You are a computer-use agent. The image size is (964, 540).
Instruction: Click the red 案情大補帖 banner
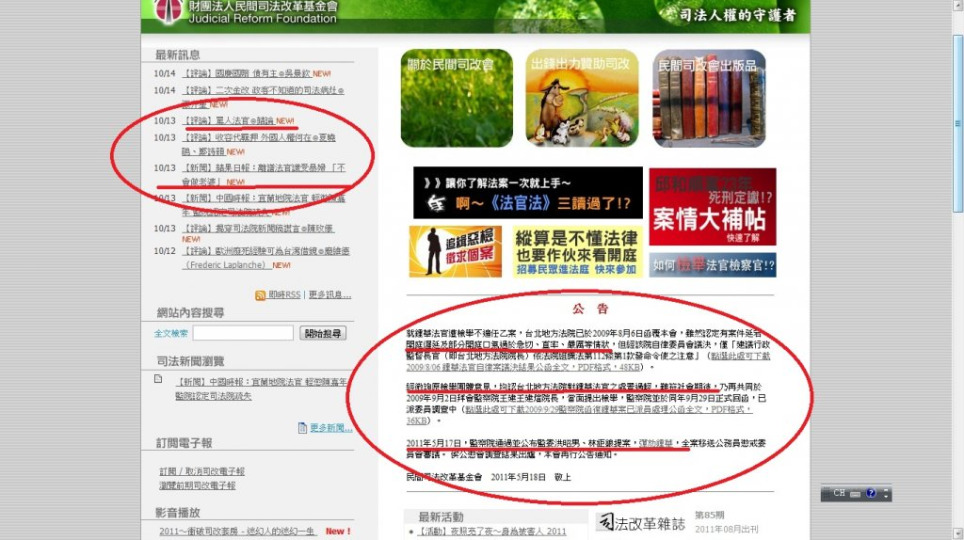point(712,206)
